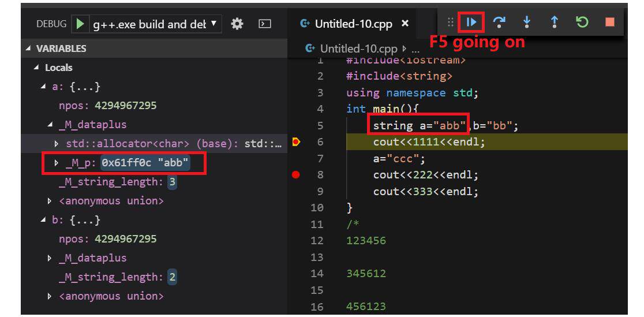
Task: Grab the debug toolbar drag handle
Action: tap(450, 22)
